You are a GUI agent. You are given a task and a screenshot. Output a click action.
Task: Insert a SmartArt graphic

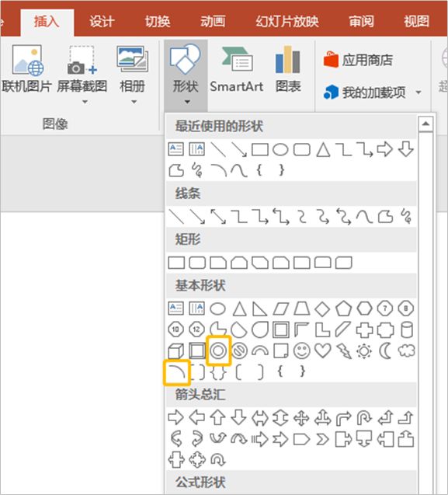[x=237, y=70]
